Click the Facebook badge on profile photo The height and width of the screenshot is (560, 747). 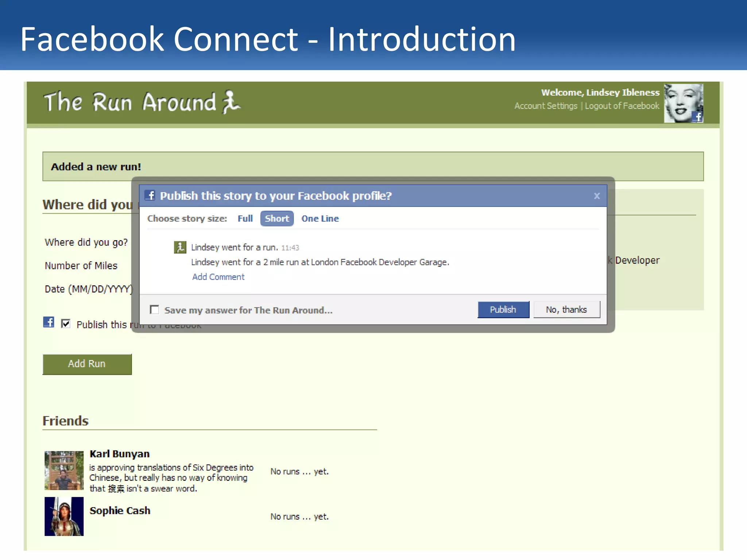tap(697, 117)
